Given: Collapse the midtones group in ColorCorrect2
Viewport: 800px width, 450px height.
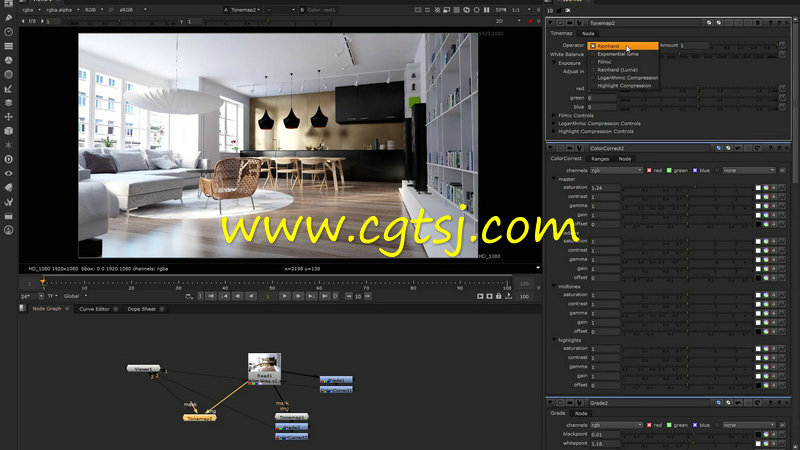Looking at the screenshot, I should [554, 286].
